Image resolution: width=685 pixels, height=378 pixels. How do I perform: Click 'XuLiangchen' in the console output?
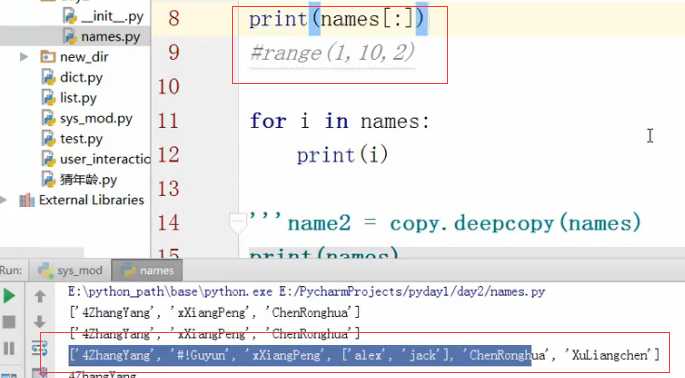point(609,355)
